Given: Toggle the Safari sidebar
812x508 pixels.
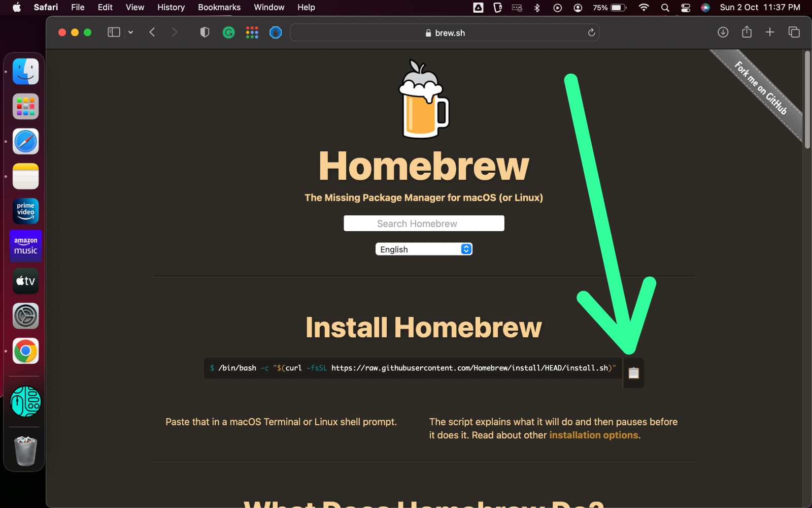Looking at the screenshot, I should click(x=113, y=31).
